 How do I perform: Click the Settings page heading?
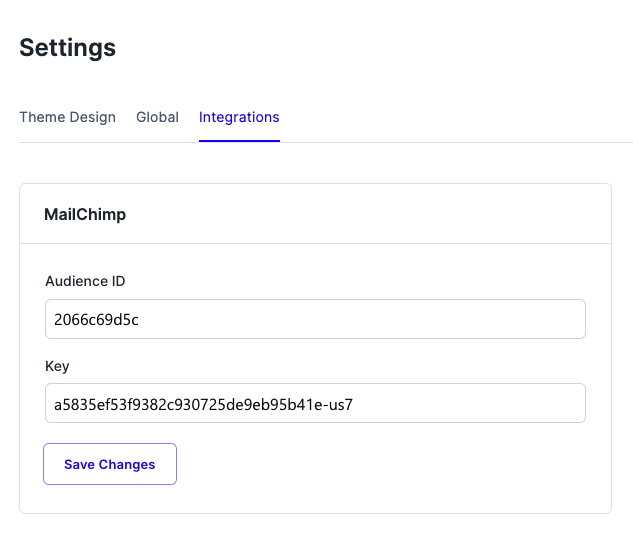pyautogui.click(x=68, y=47)
